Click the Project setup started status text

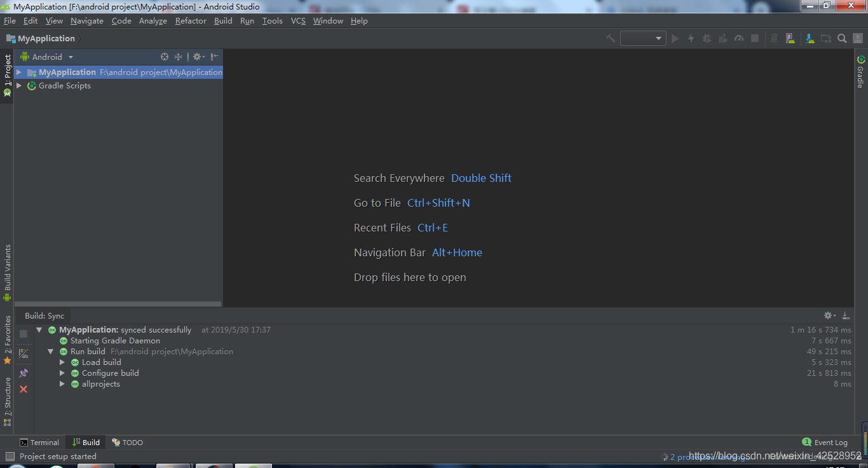pyautogui.click(x=58, y=457)
